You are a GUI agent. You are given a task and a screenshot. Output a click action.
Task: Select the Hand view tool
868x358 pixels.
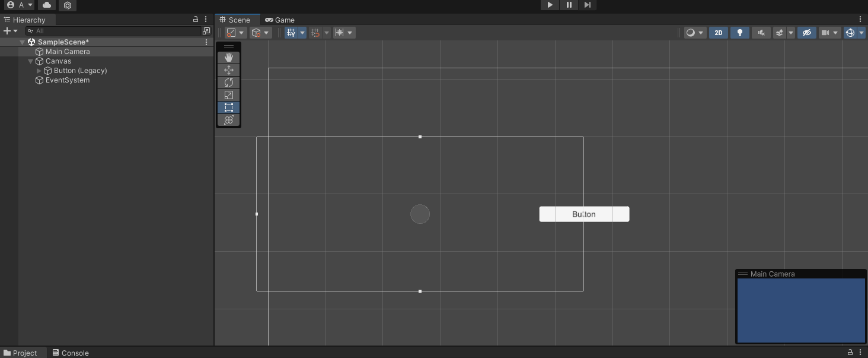pos(228,58)
